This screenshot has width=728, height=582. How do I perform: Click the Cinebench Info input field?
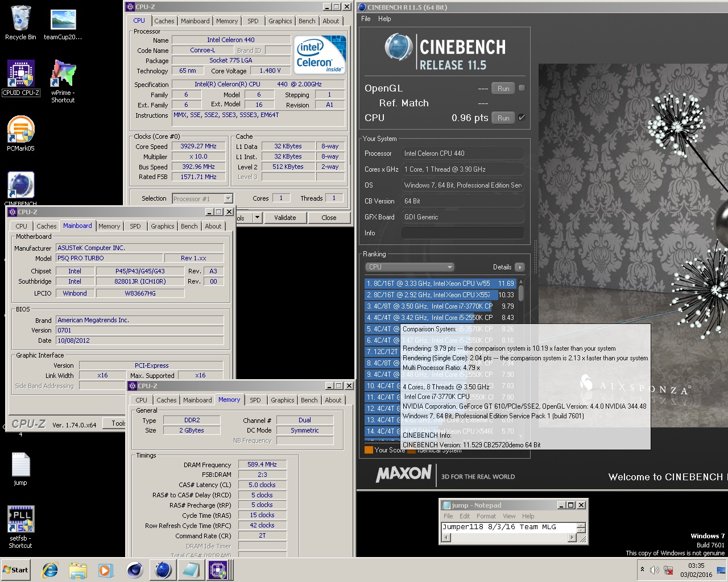[x=463, y=233]
